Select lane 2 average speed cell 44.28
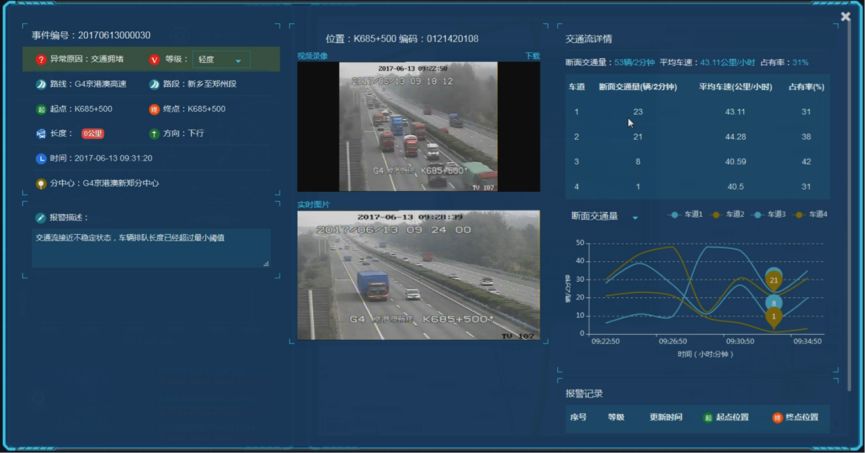865x453 pixels. (x=735, y=137)
